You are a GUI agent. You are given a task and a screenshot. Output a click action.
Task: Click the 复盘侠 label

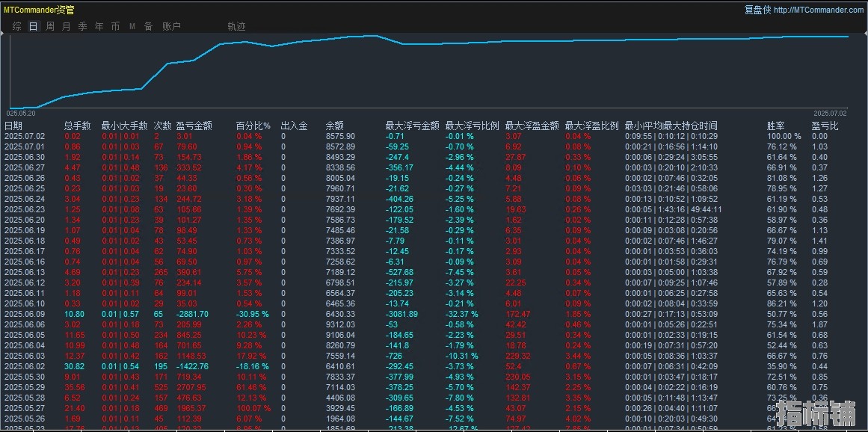[x=757, y=10]
